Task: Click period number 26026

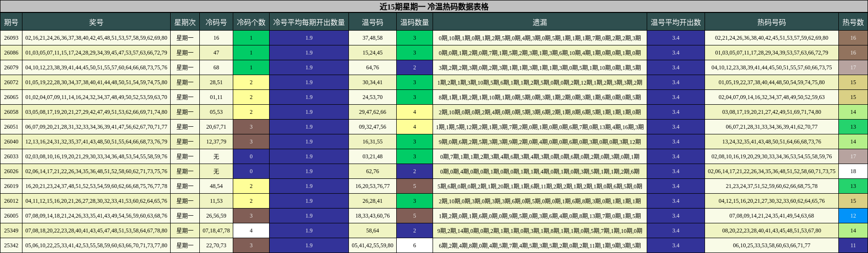Action: pyautogui.click(x=11, y=171)
